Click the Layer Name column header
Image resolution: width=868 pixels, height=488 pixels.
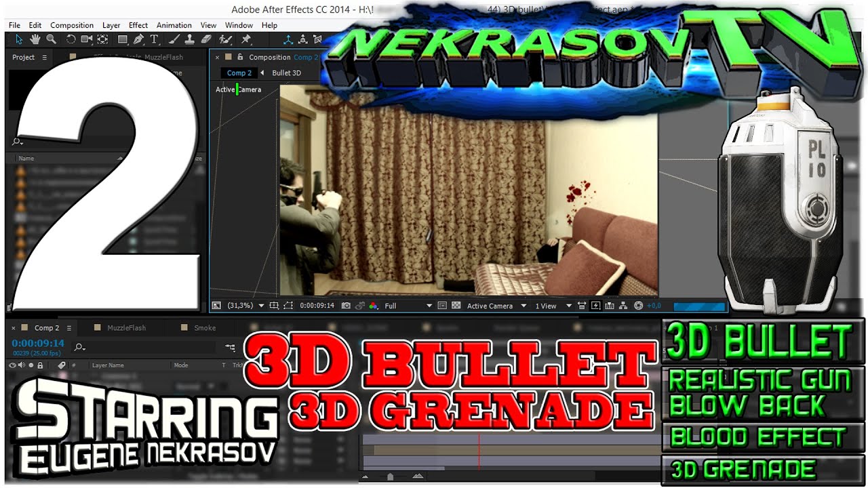(x=108, y=365)
